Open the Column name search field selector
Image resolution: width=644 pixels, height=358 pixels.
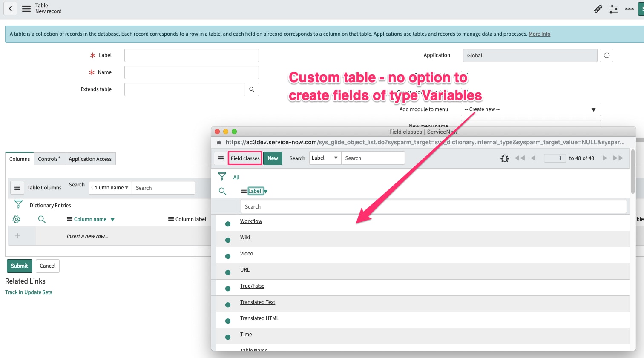110,188
